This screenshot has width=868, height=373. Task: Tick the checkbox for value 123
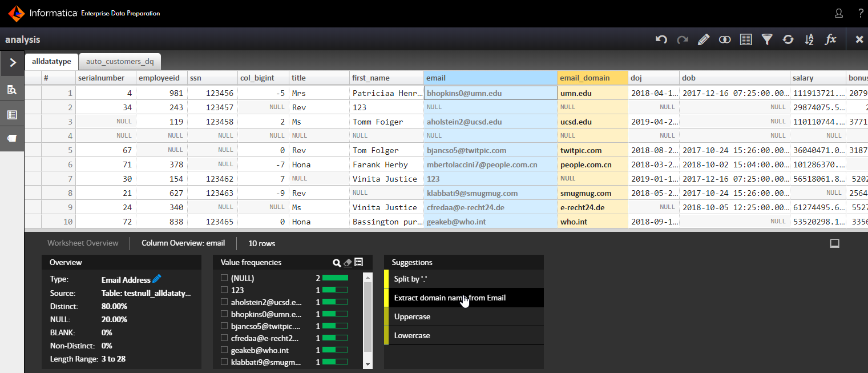(x=224, y=290)
